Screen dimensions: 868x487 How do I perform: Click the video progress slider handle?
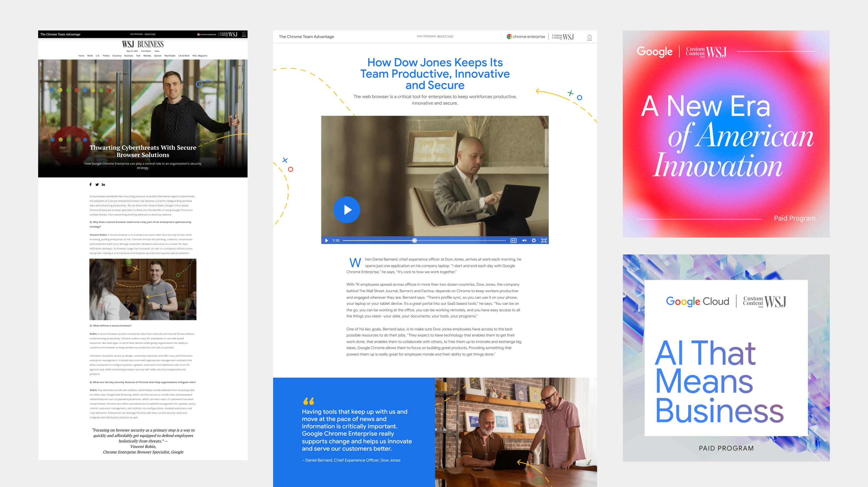(415, 241)
